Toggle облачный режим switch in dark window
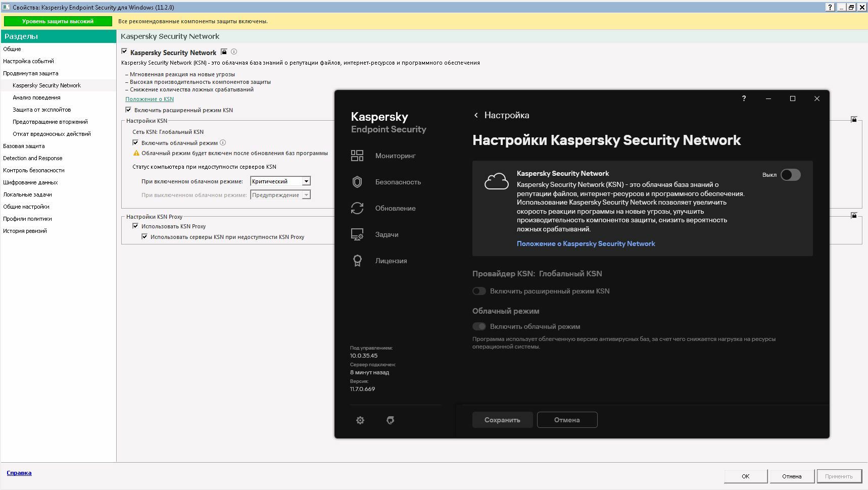868x490 pixels. pyautogui.click(x=479, y=326)
